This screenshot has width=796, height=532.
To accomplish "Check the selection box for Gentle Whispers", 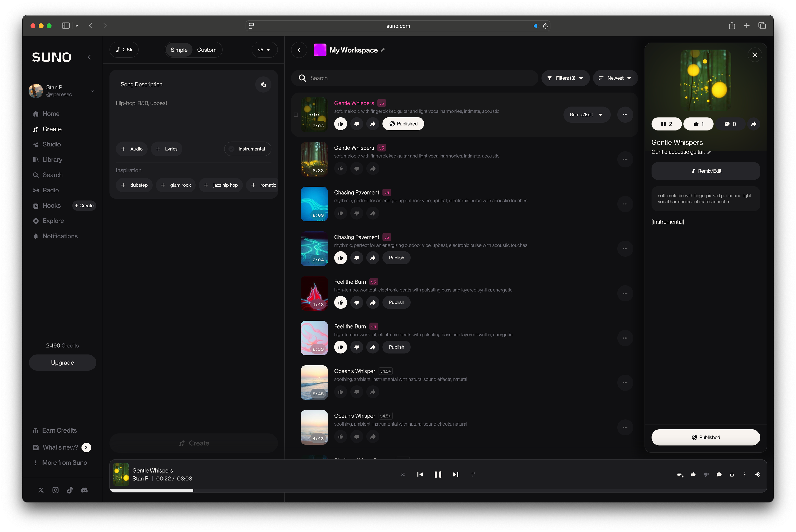I will point(296,115).
